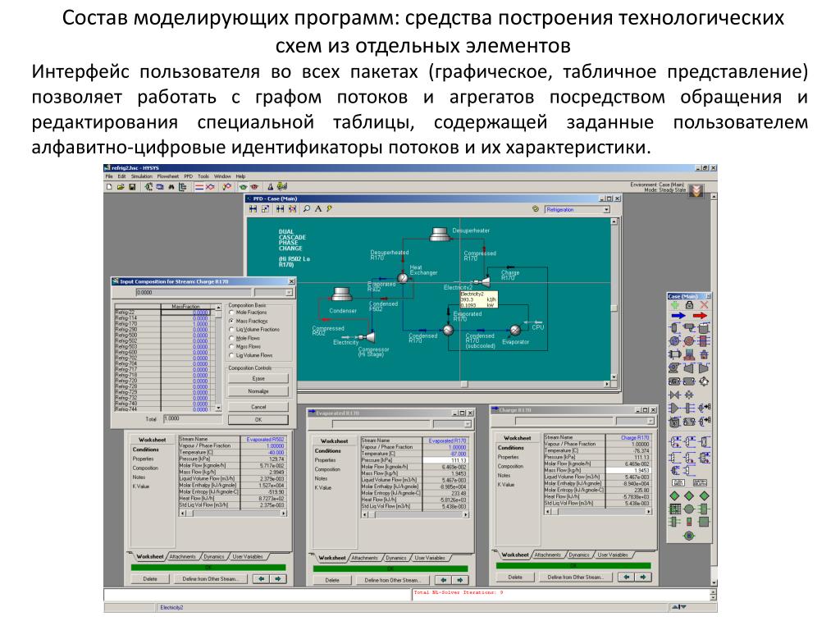The image size is (840, 630).
Task: Click Cancel in Input Composition dialog
Action: coord(258,407)
